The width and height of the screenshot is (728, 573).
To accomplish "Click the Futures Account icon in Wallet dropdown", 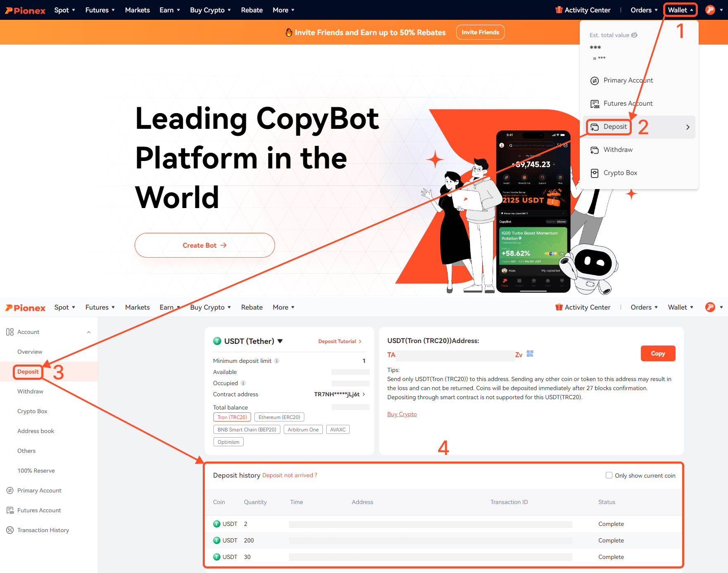I will [x=595, y=104].
